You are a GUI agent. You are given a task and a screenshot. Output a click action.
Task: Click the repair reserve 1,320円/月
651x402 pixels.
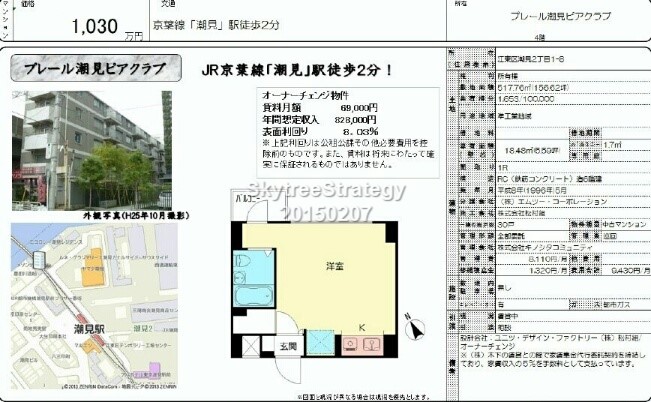[x=548, y=270]
